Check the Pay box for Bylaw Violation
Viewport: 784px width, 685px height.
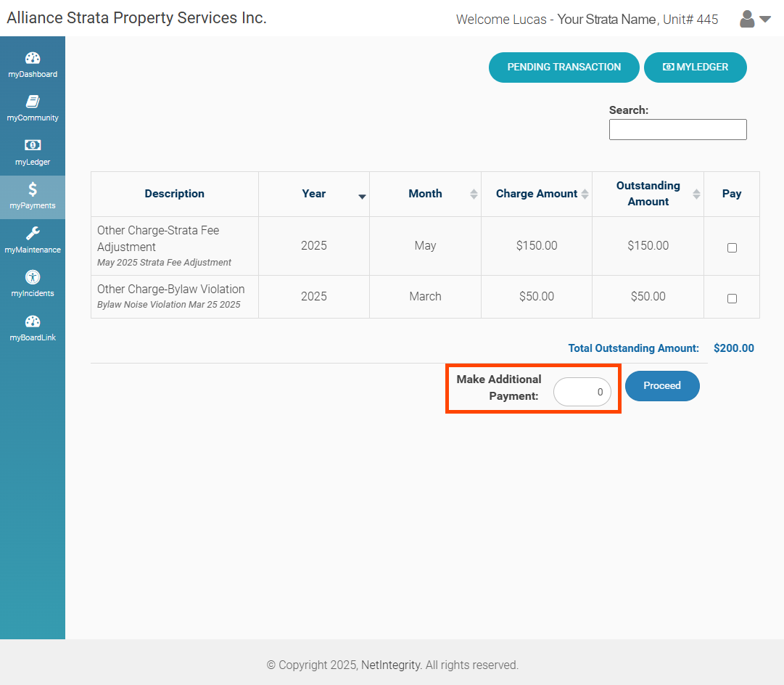[x=732, y=298]
